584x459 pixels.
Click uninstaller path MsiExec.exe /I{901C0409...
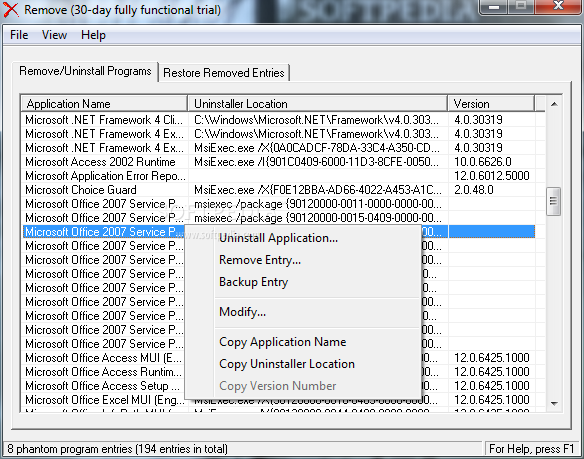click(317, 162)
